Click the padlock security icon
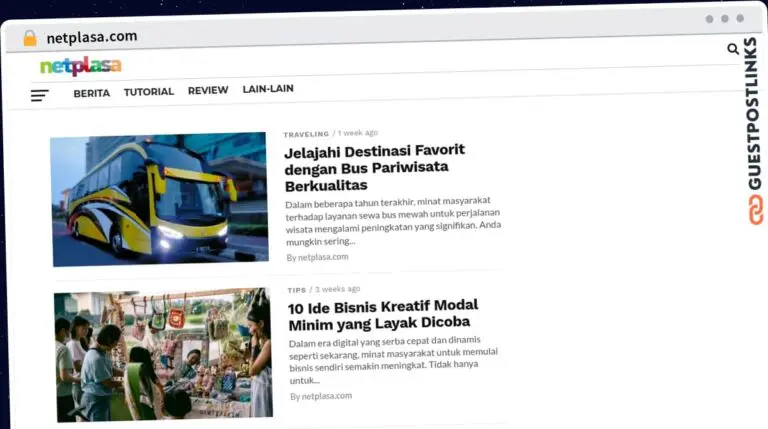Image resolution: width=768 pixels, height=429 pixels. pos(29,38)
